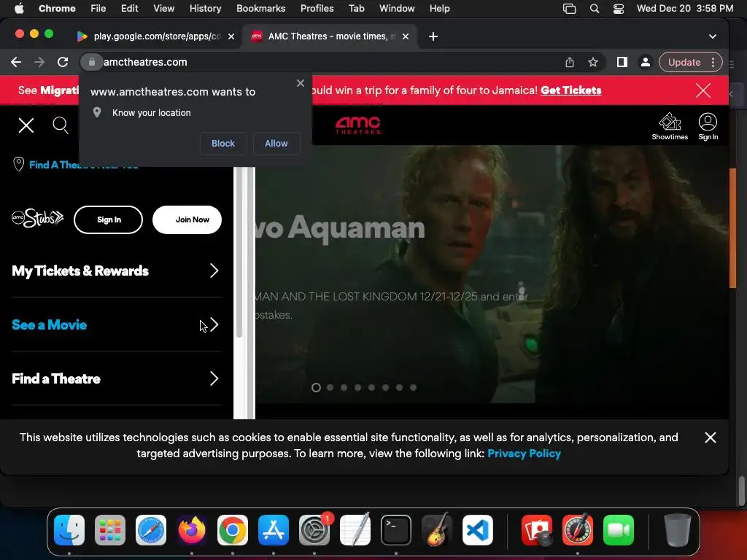Open Terminal from the Dock
This screenshot has width=747, height=560.
pyautogui.click(x=396, y=530)
